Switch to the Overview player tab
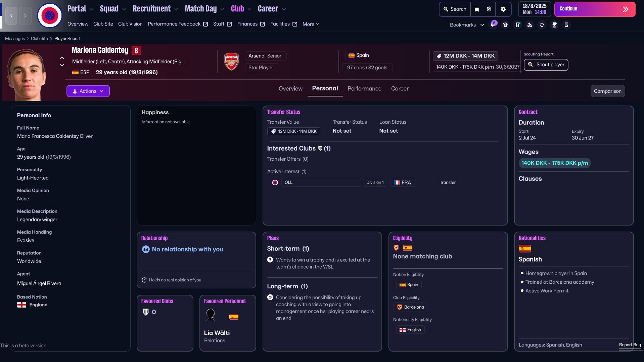 (x=290, y=89)
